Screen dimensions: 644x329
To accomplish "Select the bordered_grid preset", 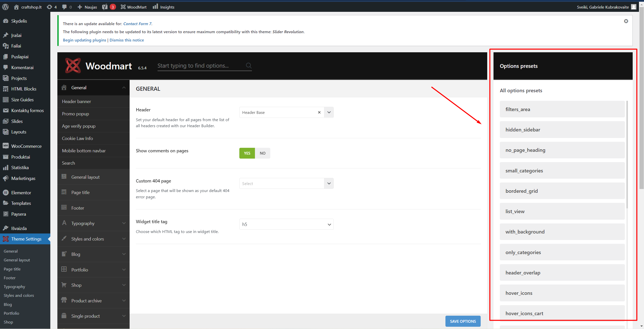I will (562, 191).
